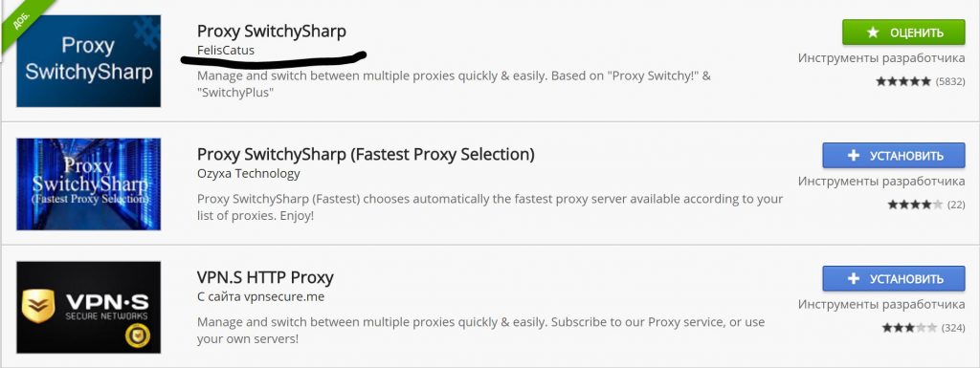Click the Ozyxa Technology developer name
Image resolution: width=980 pixels, height=368 pixels.
(248, 173)
